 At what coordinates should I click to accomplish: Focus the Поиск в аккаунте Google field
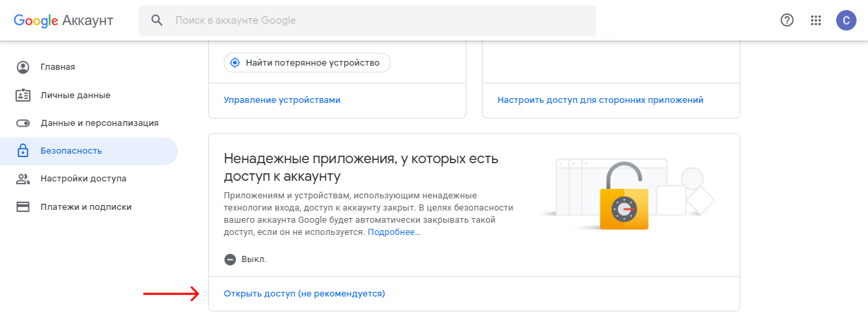(x=367, y=20)
